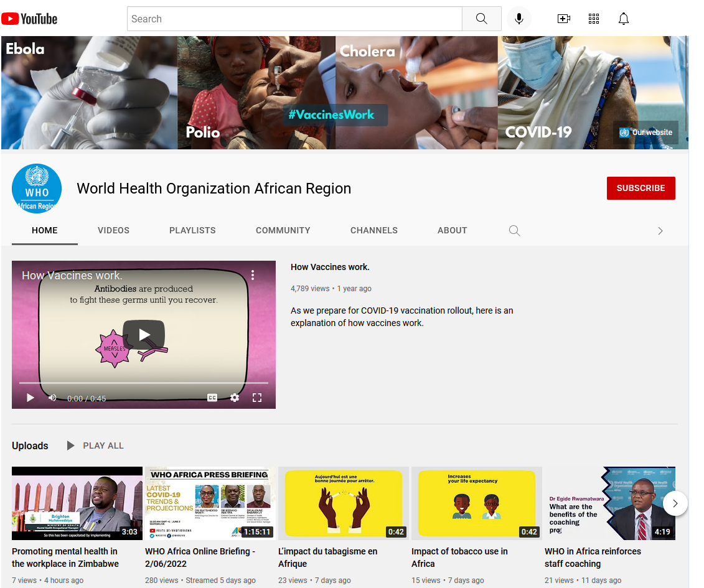Enter fullscreen on featured video
The width and height of the screenshot is (704, 588).
(x=257, y=398)
